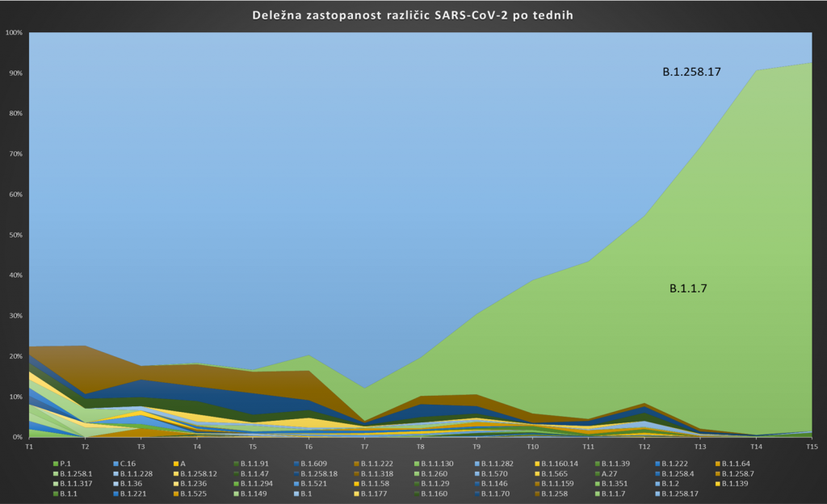Click the 50% vertical axis label
This screenshot has width=827, height=504.
tap(15, 235)
